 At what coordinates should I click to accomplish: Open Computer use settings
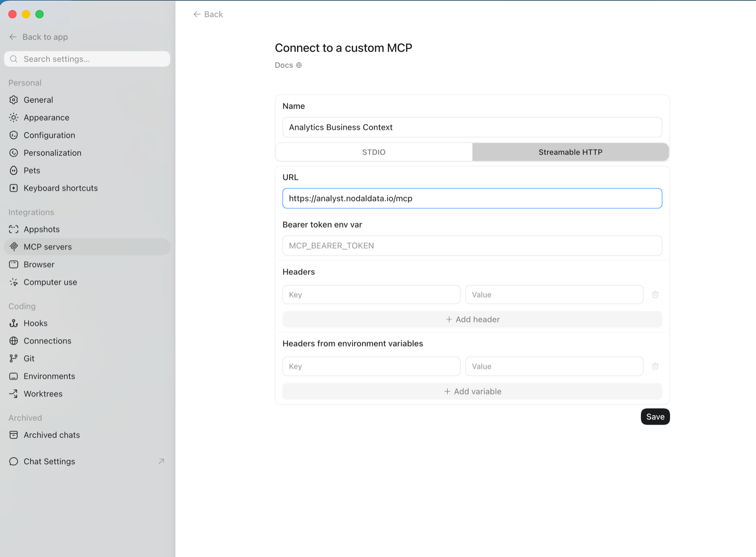(87, 282)
